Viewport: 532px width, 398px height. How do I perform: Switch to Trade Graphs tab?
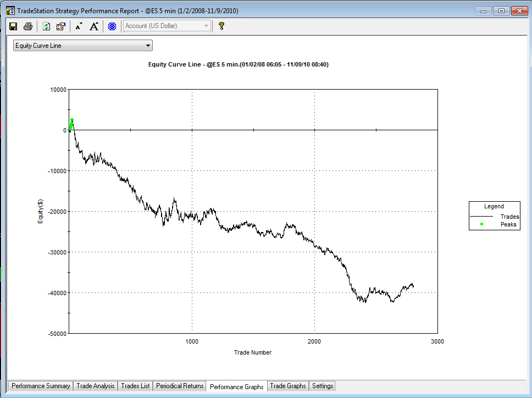(x=288, y=386)
